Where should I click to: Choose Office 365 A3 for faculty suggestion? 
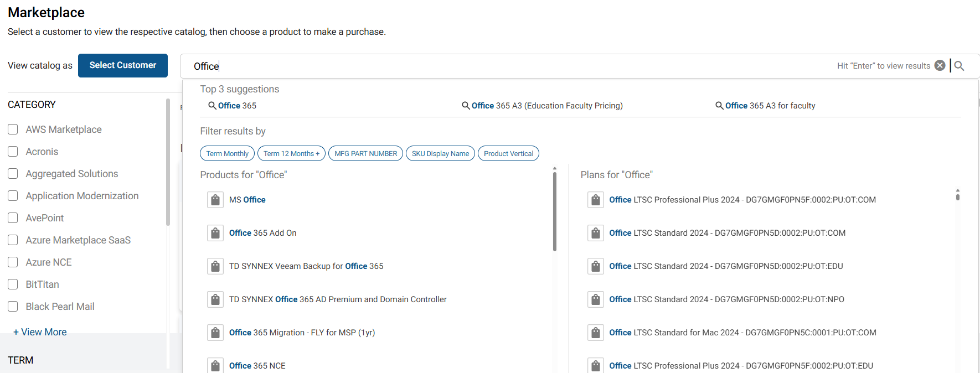coord(770,106)
